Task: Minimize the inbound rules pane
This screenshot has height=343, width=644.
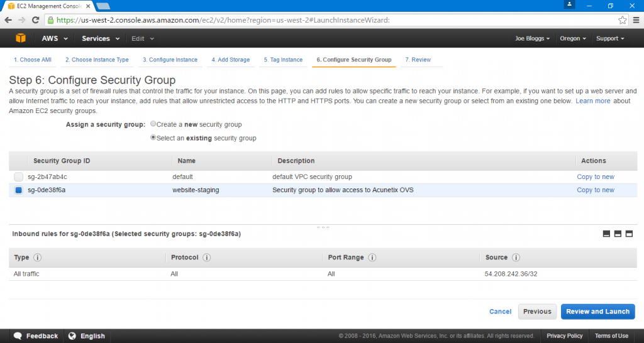Action: 606,234
